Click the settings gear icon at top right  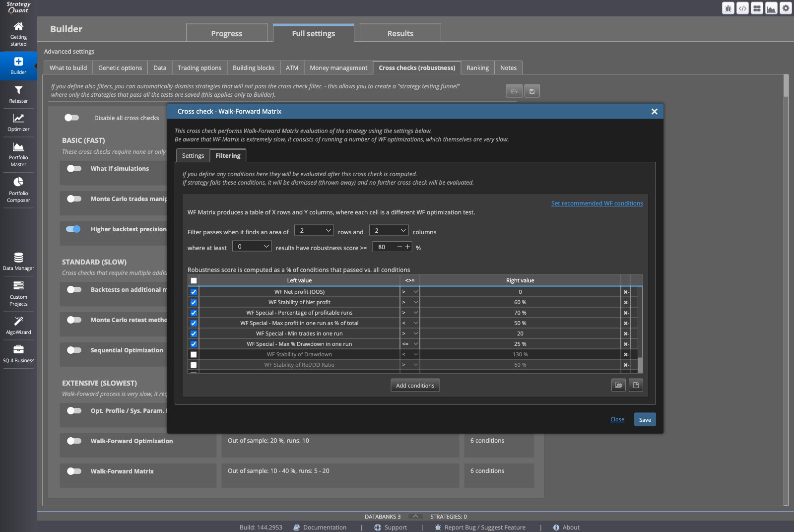[x=786, y=8]
